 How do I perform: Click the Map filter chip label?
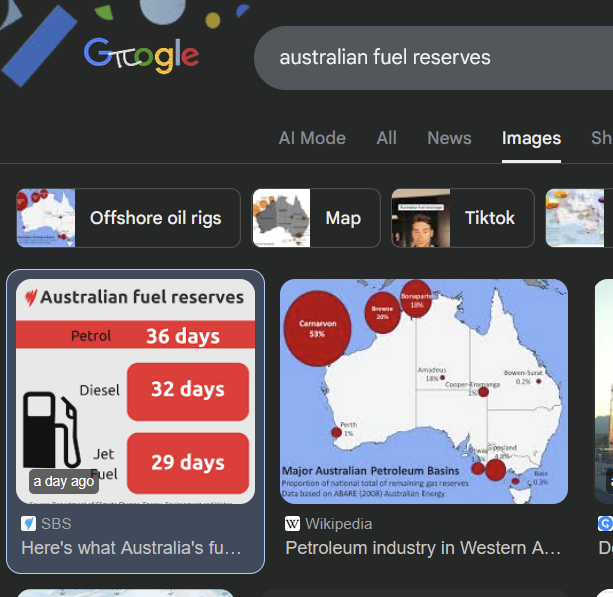(343, 217)
